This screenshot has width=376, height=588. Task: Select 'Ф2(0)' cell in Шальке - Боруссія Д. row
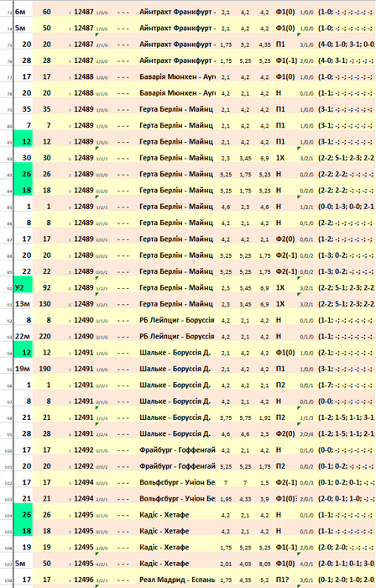(x=286, y=434)
